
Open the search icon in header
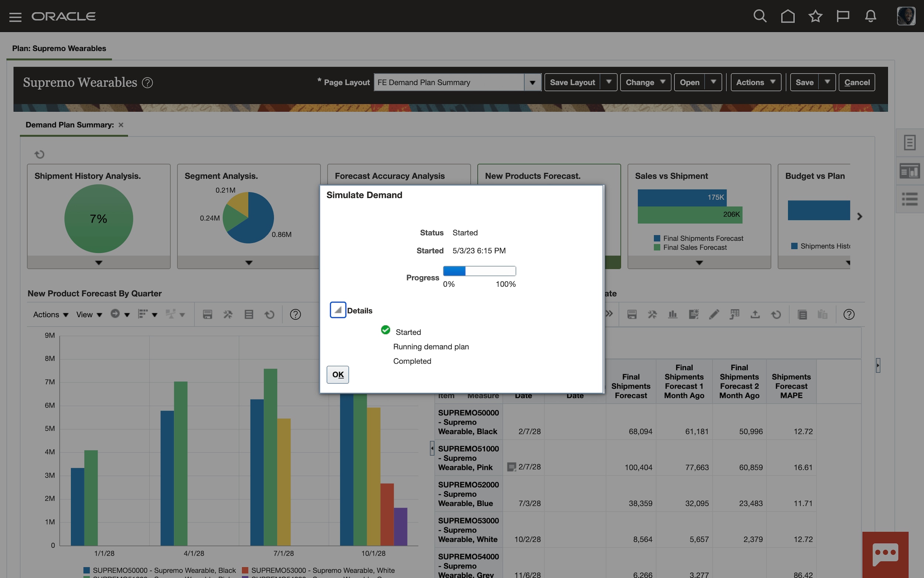760,16
